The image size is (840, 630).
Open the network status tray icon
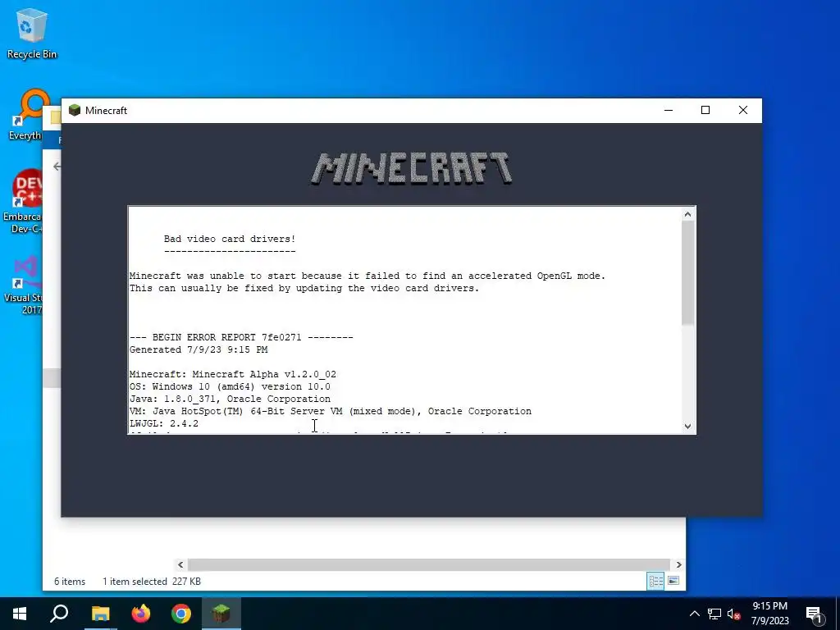click(x=714, y=614)
